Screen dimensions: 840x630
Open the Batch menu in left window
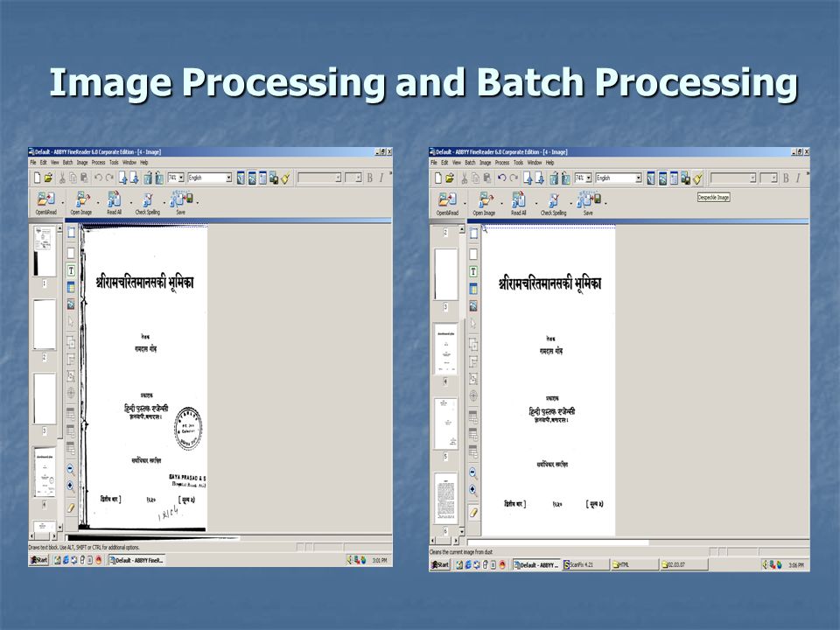(x=67, y=163)
